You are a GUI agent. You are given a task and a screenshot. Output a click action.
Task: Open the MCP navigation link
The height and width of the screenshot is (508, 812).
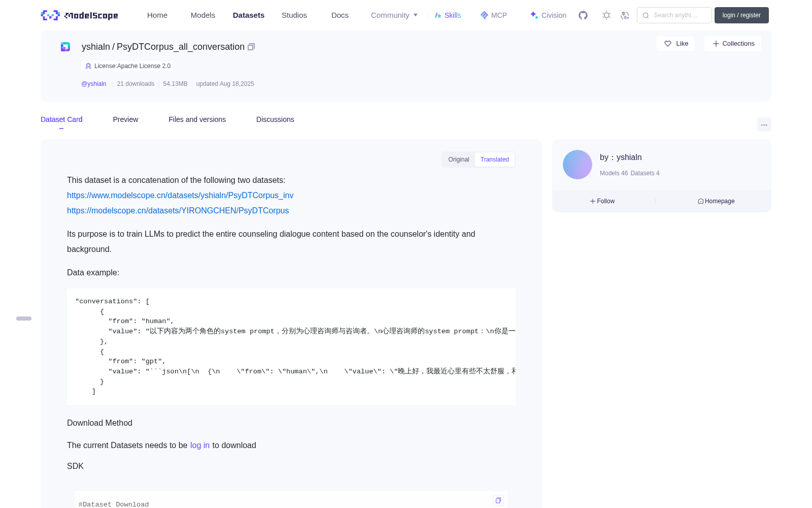pyautogui.click(x=494, y=15)
